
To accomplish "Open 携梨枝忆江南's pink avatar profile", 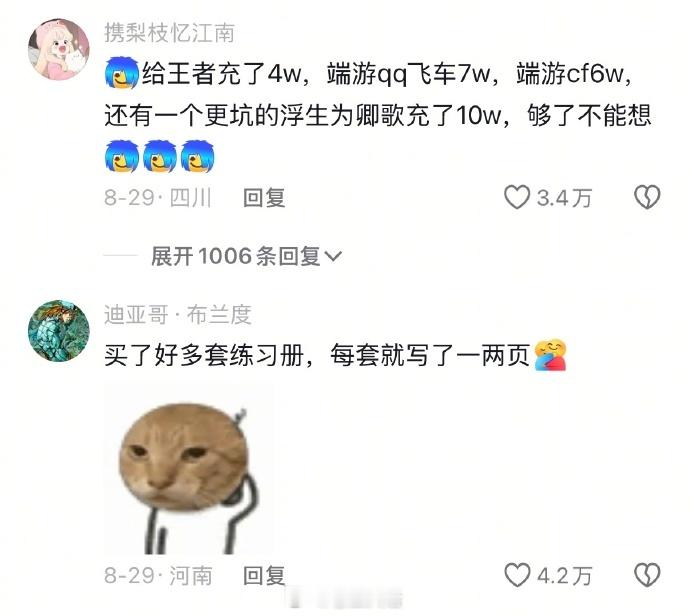I will point(59,49).
